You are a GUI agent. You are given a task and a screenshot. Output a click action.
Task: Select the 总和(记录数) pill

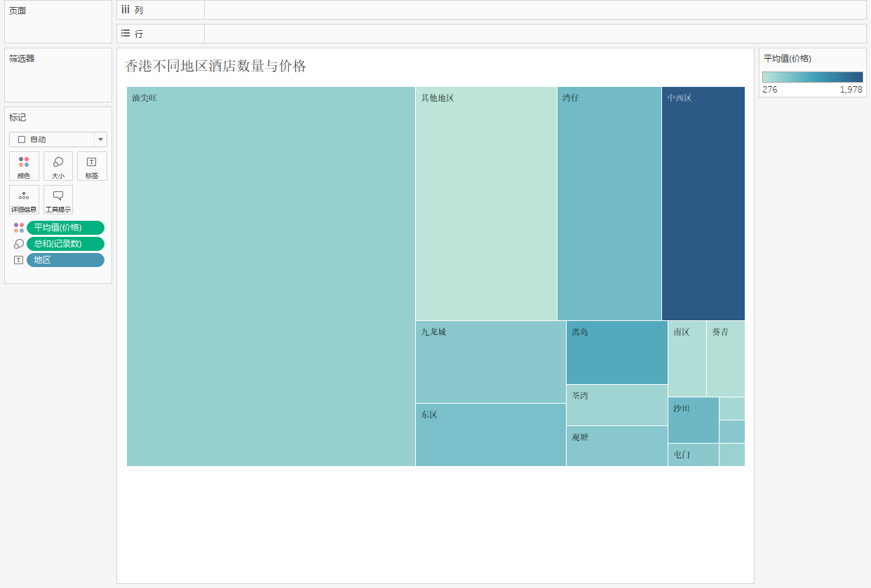(x=65, y=244)
